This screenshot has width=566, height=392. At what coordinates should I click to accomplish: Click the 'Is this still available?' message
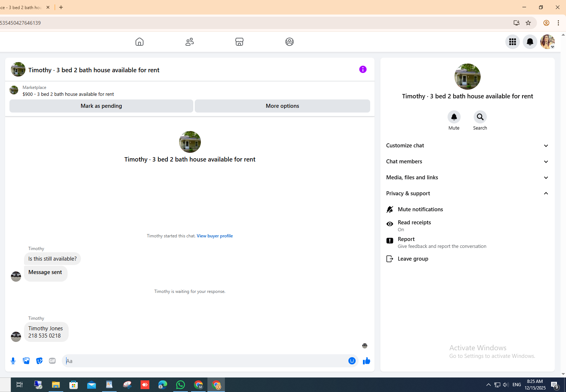pos(52,259)
